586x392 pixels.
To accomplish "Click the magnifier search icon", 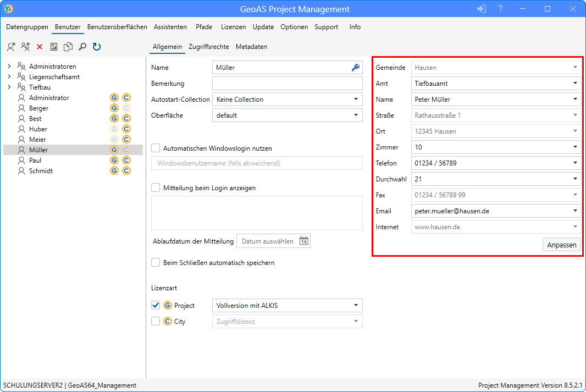I will pos(82,47).
